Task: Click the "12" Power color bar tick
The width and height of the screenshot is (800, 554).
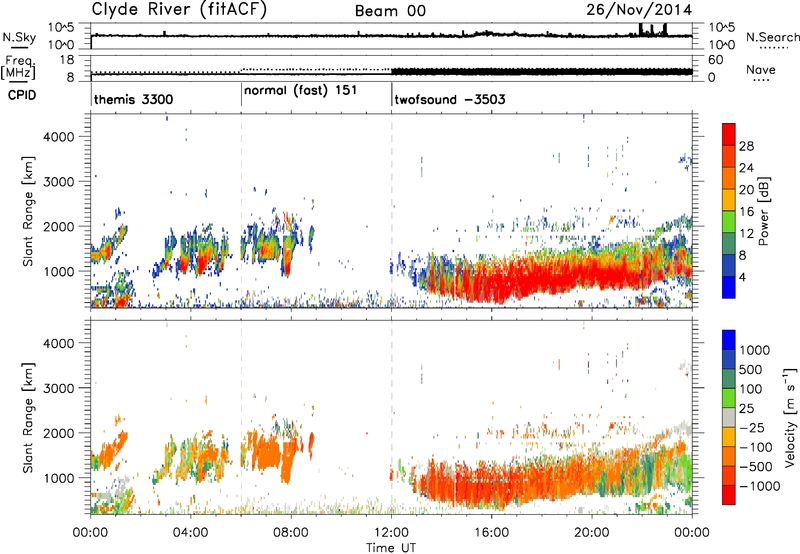Action: click(x=746, y=234)
